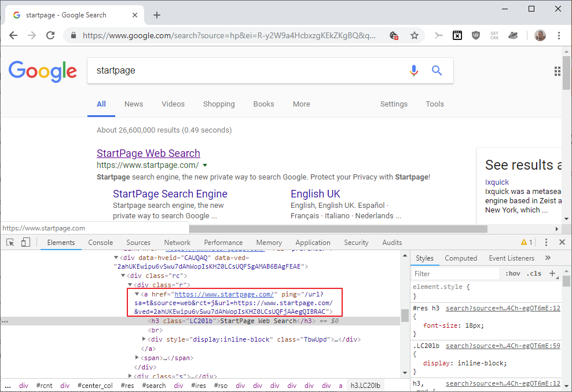Open DevTools customize menu
This screenshot has width=572, height=392.
pyautogui.click(x=546, y=243)
